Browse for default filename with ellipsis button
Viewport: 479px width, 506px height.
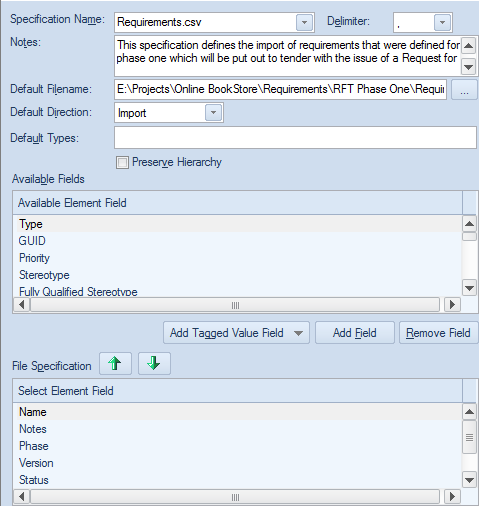click(464, 89)
